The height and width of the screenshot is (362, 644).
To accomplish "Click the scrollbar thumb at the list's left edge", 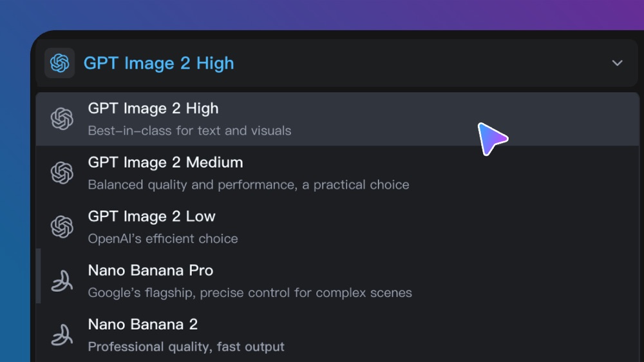I will click(38, 276).
